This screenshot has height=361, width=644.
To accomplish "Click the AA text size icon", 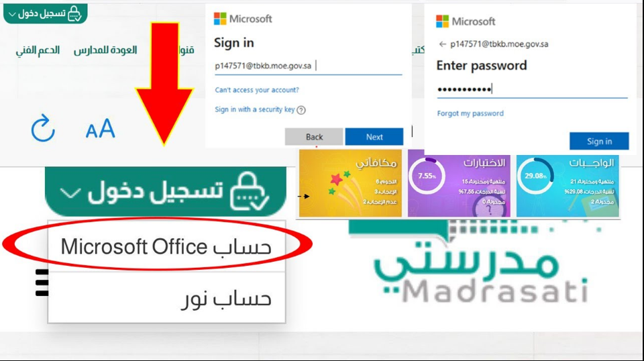I will coord(100,129).
